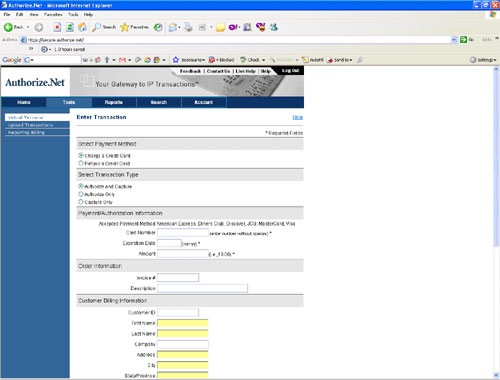Go to the browser Home icon

point(82,27)
